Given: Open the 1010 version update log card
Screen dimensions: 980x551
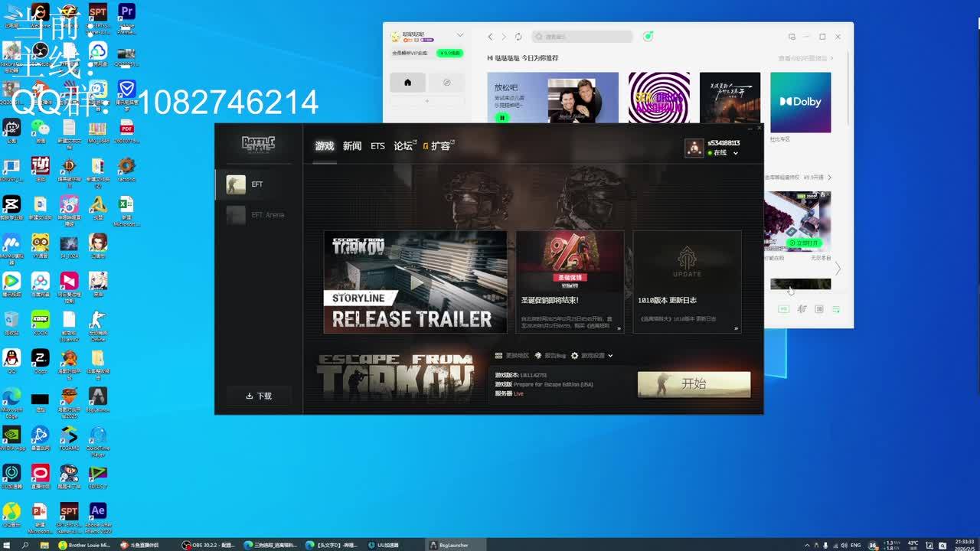Looking at the screenshot, I should click(x=687, y=282).
